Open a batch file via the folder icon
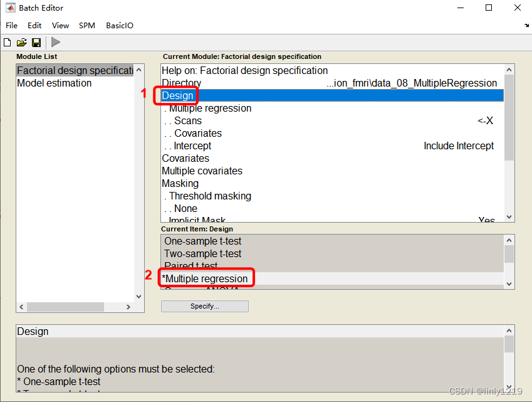This screenshot has width=532, height=402. click(21, 42)
